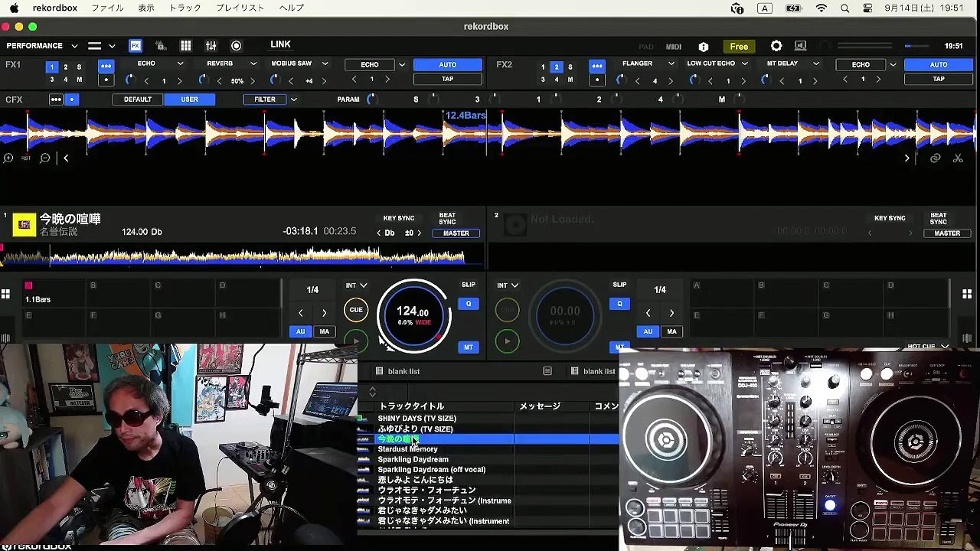
Task: Assign FX1 to master M
Action: coord(79,80)
